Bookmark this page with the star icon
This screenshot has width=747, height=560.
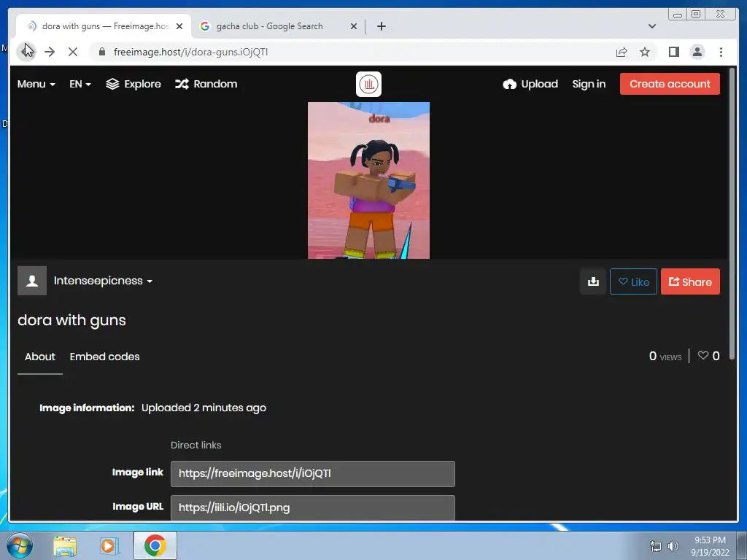click(x=645, y=52)
